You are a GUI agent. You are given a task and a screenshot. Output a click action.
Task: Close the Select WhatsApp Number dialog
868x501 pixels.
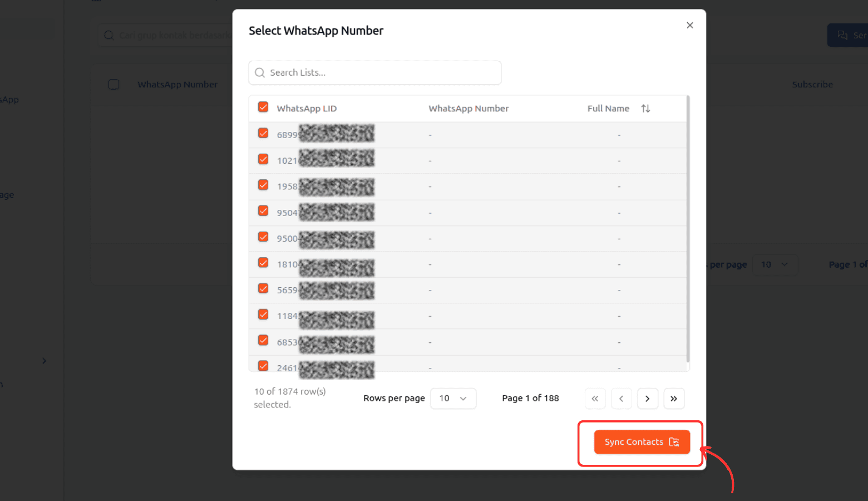click(689, 25)
